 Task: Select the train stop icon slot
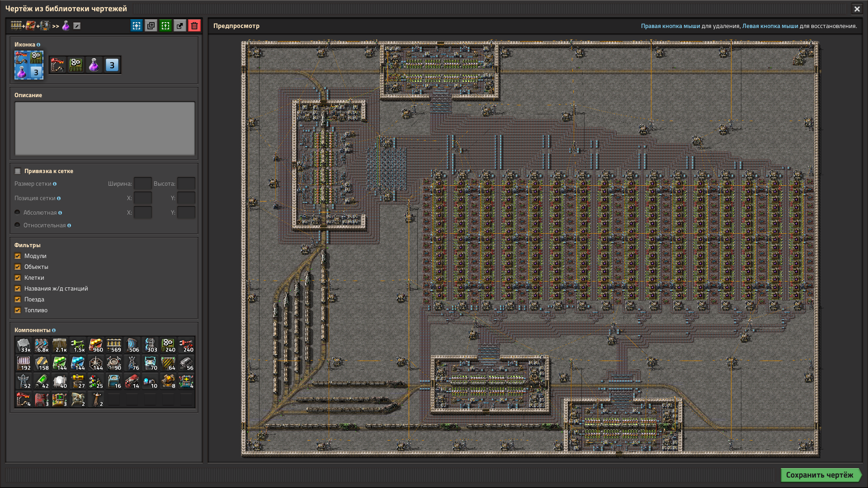[x=58, y=65]
